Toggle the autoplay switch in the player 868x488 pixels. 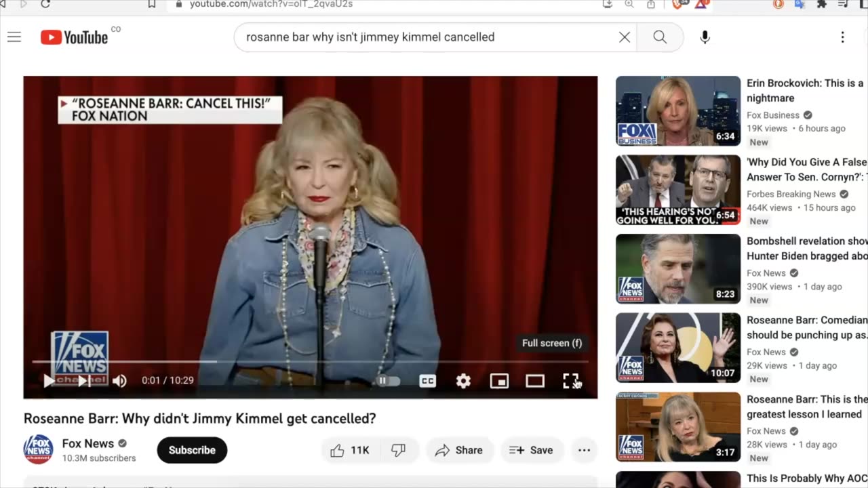tap(388, 381)
